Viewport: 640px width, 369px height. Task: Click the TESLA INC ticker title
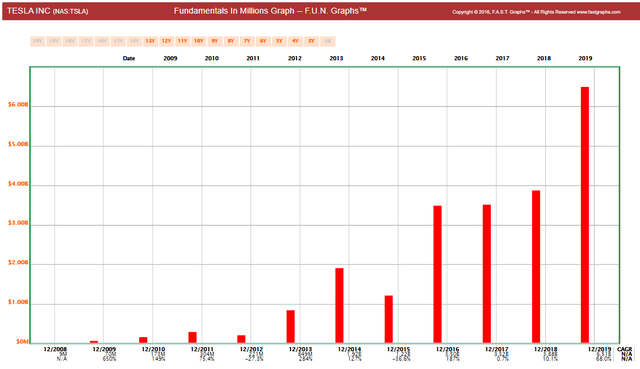pos(47,11)
